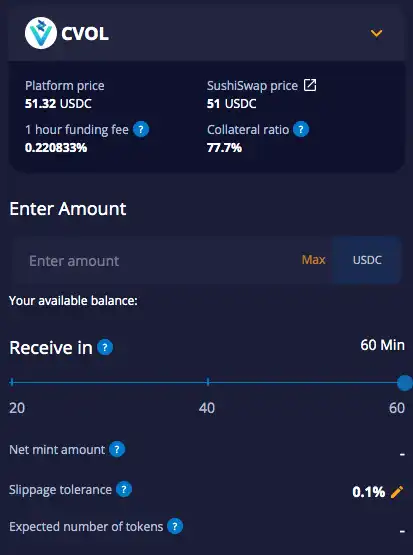Open SushiSwap price external link icon
This screenshot has width=413, height=555.
pyautogui.click(x=310, y=85)
